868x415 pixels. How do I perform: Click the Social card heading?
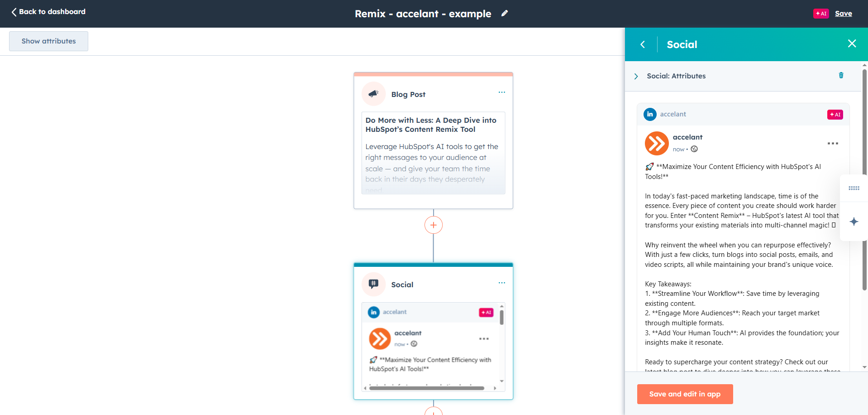(x=402, y=285)
